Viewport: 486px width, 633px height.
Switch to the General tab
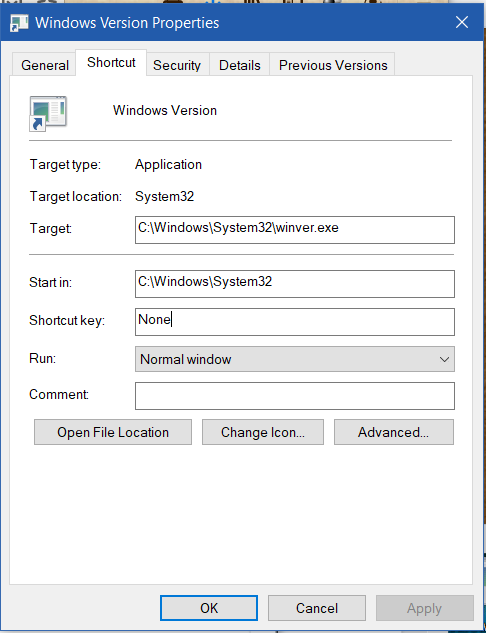(45, 65)
